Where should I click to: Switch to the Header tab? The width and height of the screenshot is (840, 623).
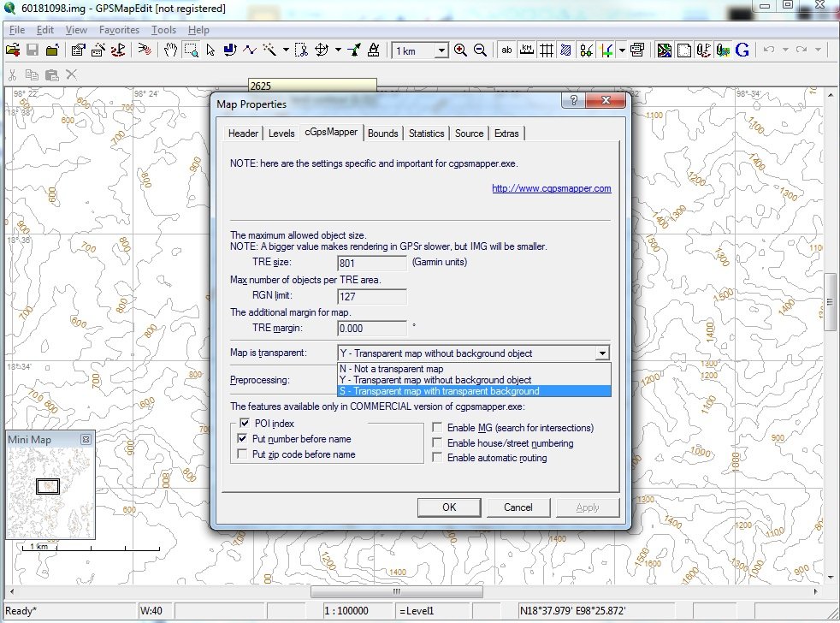[x=243, y=133]
